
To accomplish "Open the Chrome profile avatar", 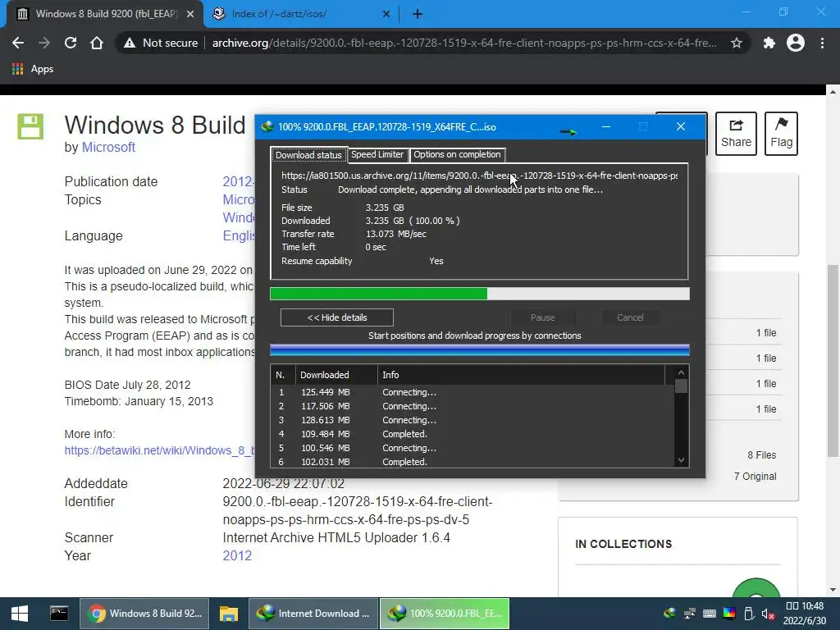I will [796, 43].
